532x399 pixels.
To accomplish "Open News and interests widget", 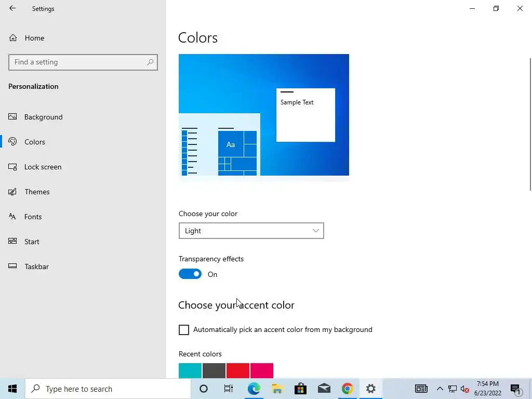I will click(x=421, y=389).
